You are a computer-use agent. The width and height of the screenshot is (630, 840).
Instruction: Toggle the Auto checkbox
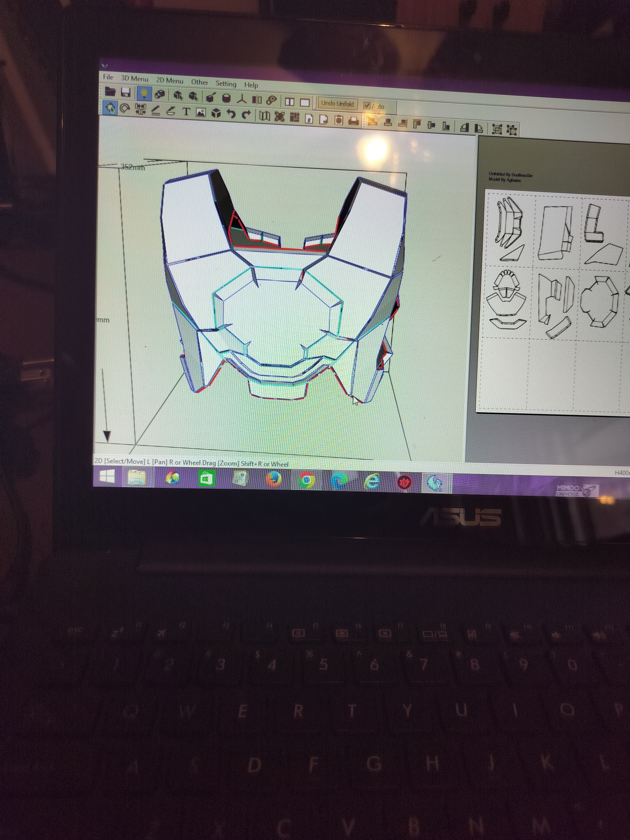click(x=367, y=106)
